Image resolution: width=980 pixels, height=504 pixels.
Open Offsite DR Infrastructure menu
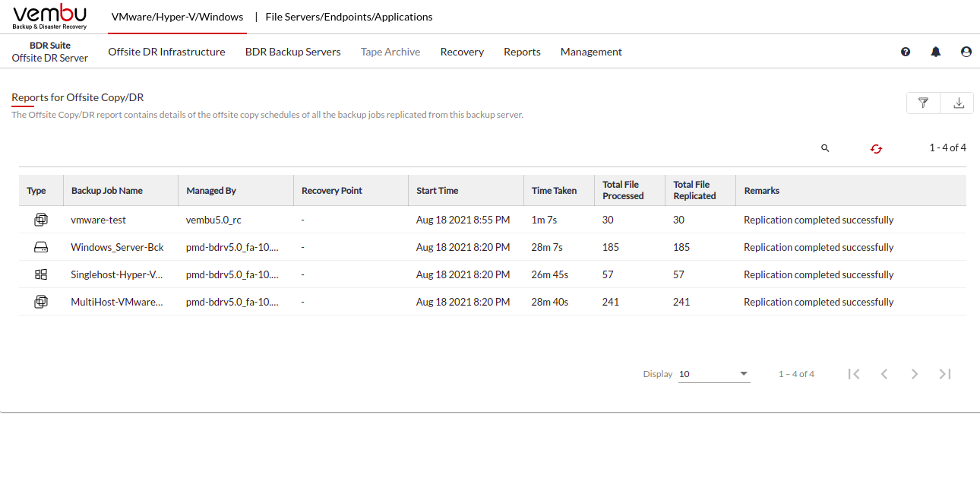166,52
